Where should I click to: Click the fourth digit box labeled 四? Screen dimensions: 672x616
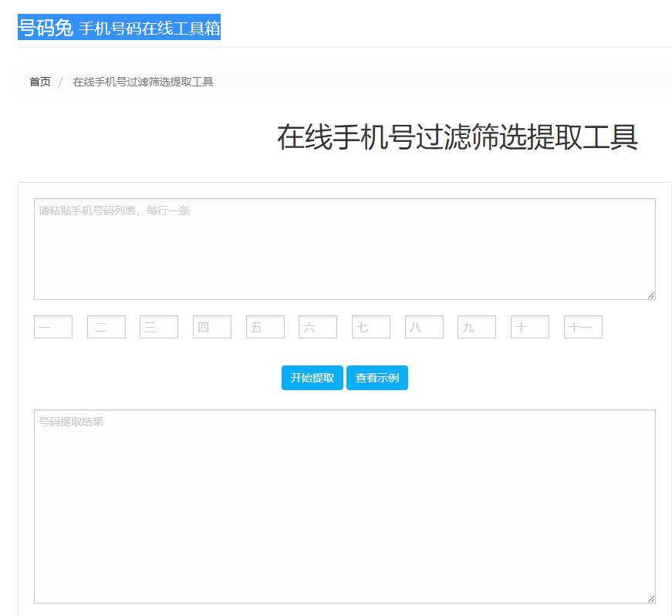click(212, 327)
